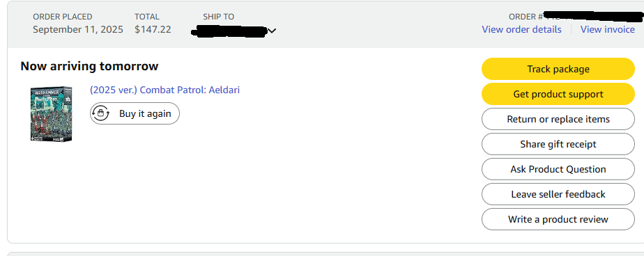This screenshot has height=256, width=644.
Task: Click the $147.22 order total
Action: coord(153,29)
